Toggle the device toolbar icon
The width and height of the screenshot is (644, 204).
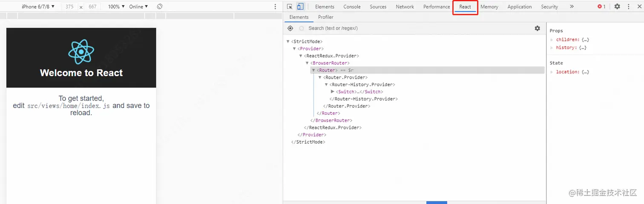pyautogui.click(x=300, y=7)
